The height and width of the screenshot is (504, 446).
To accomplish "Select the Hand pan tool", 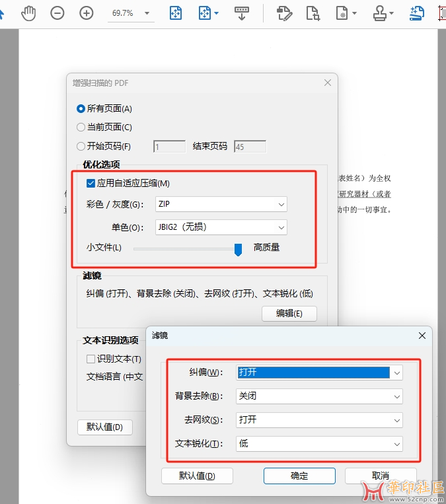I will (x=28, y=13).
